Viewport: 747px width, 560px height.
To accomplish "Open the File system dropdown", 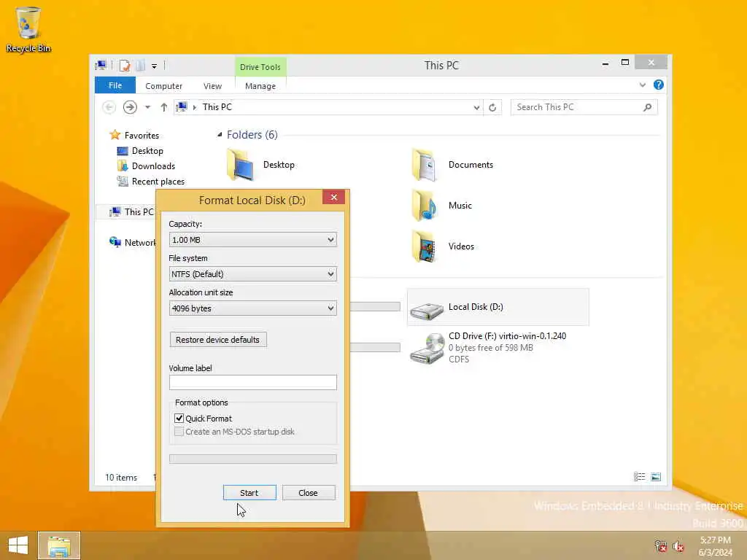I will 253,274.
